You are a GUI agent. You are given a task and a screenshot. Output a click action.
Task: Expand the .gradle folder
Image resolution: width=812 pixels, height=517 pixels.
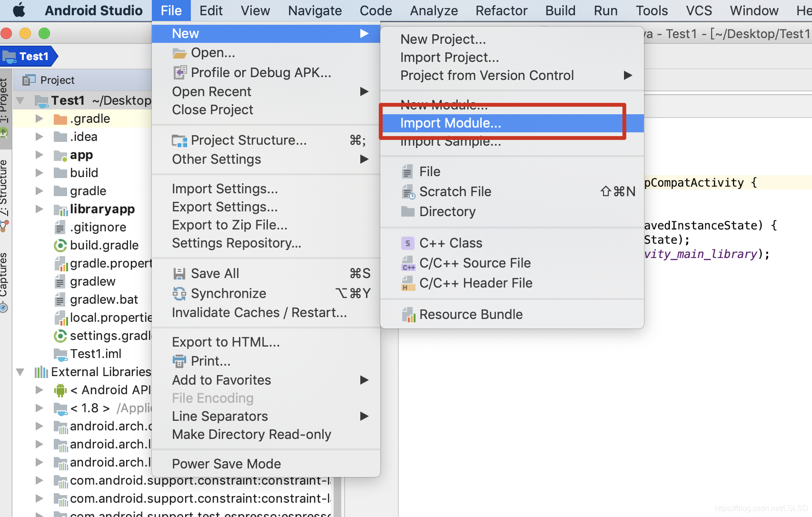[x=40, y=119]
